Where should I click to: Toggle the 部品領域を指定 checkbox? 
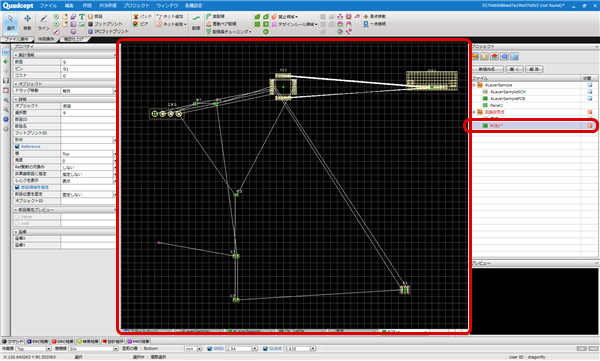point(17,187)
